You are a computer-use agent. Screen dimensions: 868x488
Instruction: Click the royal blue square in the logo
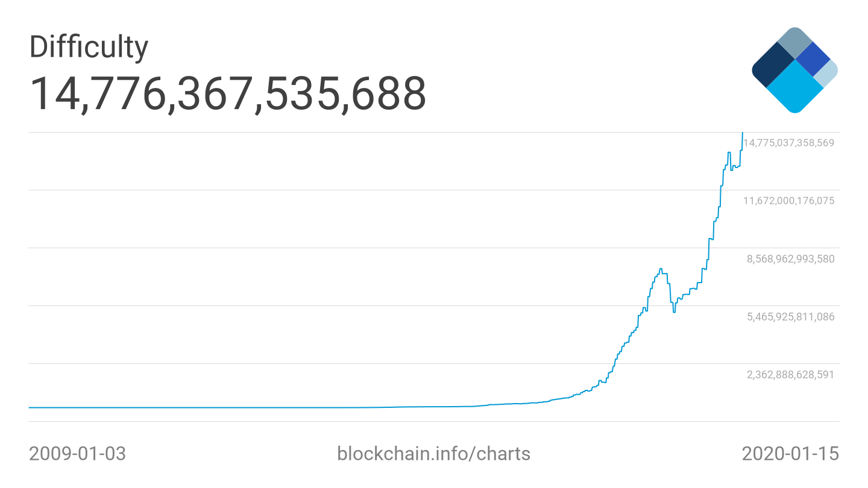813,58
